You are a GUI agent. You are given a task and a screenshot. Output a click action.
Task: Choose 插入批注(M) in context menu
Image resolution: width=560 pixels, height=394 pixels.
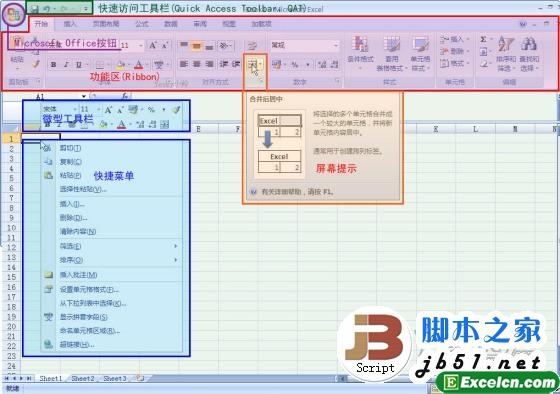tap(112, 275)
